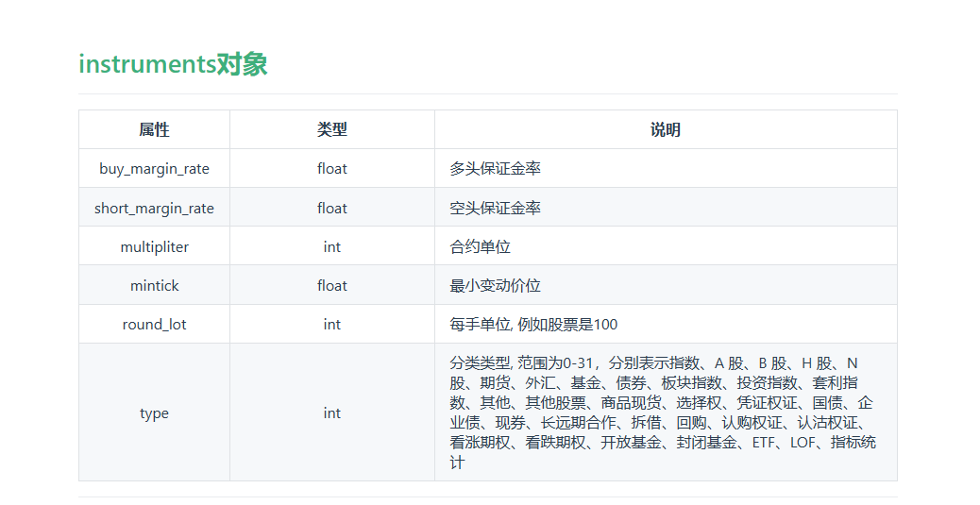The image size is (980, 505).
Task: Select the buy_margin_rate attribute cell
Action: pyautogui.click(x=155, y=168)
